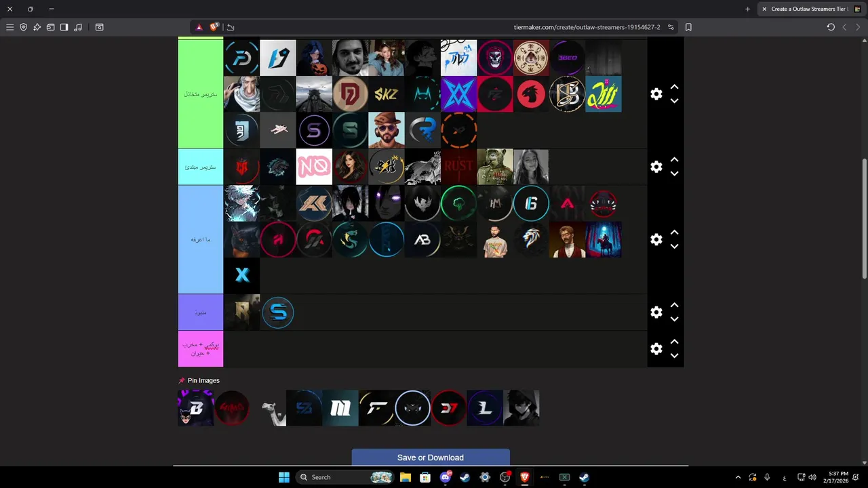Open settings gear for pink bottom tier
The image size is (868, 488).
[x=656, y=348]
